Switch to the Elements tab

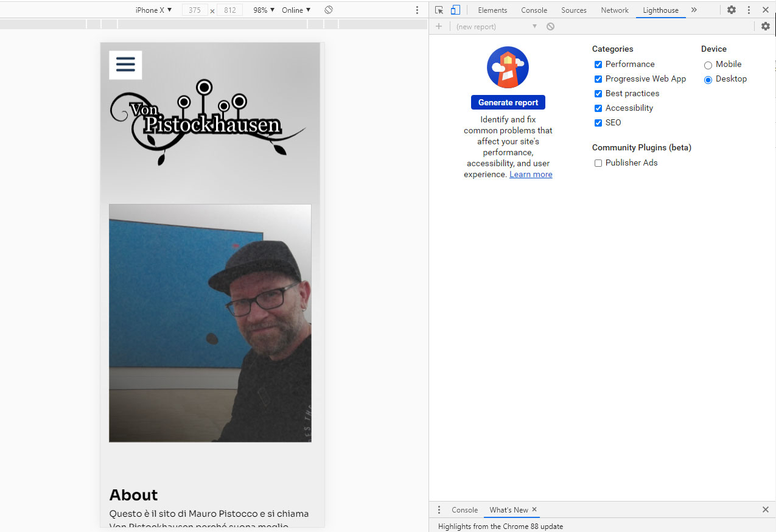point(492,10)
